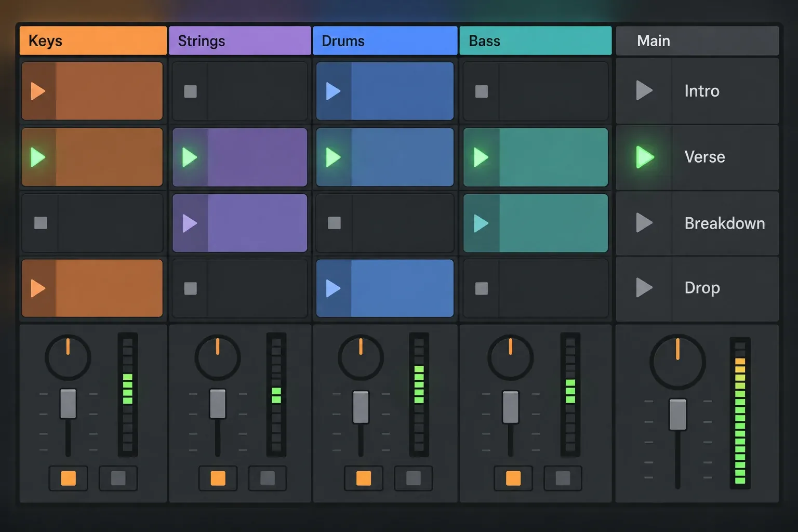798x532 pixels.
Task: Select the Strings track header
Action: coord(240,41)
